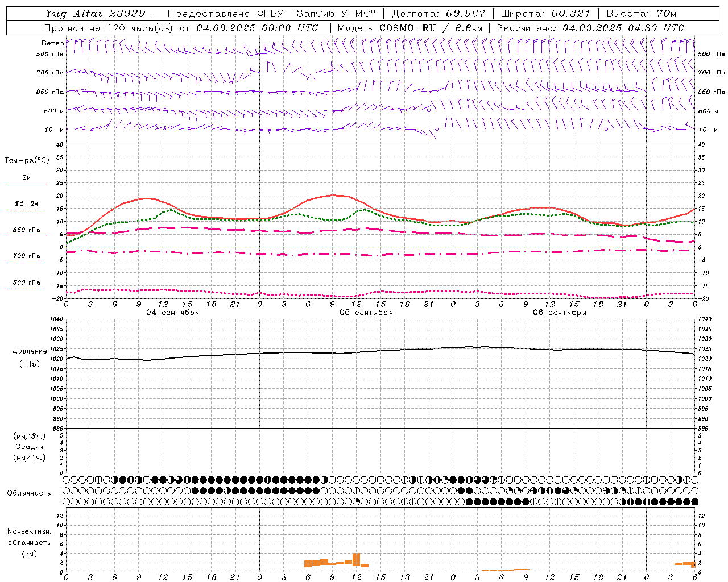Select the "Прогноз на 120 часа(ов)" text
The width and height of the screenshot is (728, 582).
point(109,28)
